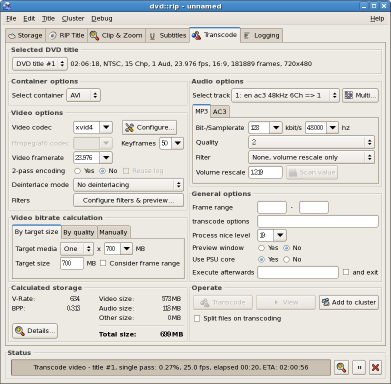The width and height of the screenshot is (391, 384).
Task: Click the video codec Configure... button
Action: click(x=149, y=127)
